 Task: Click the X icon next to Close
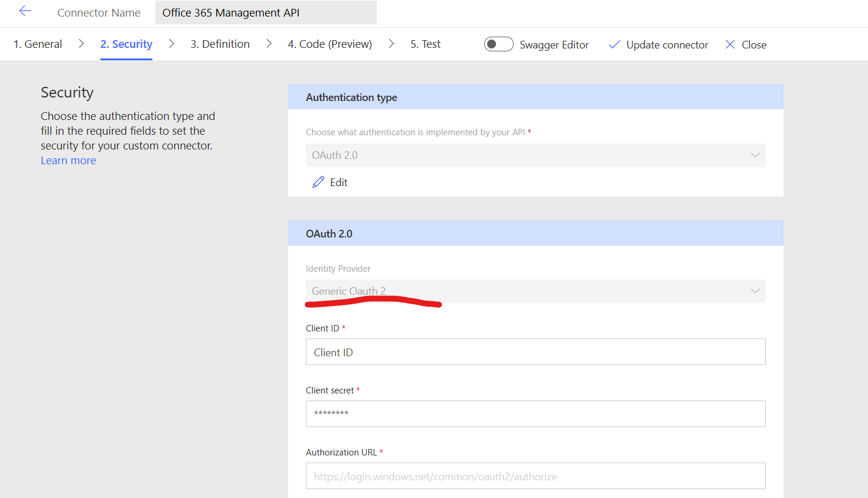point(730,44)
